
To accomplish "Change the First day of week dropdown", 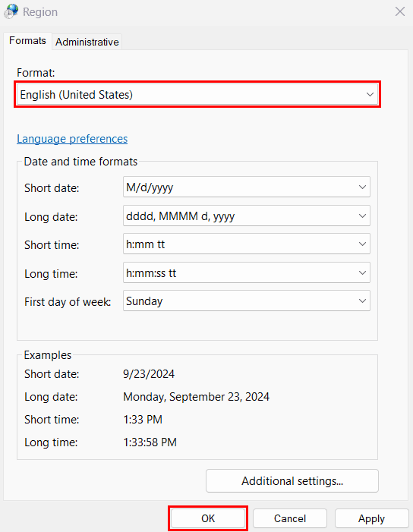I will [x=247, y=301].
